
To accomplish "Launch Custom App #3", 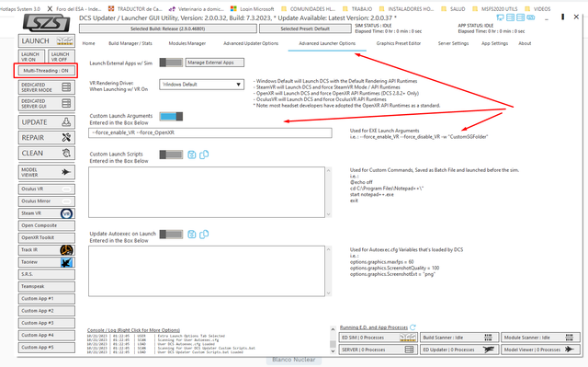I will [x=47, y=323].
